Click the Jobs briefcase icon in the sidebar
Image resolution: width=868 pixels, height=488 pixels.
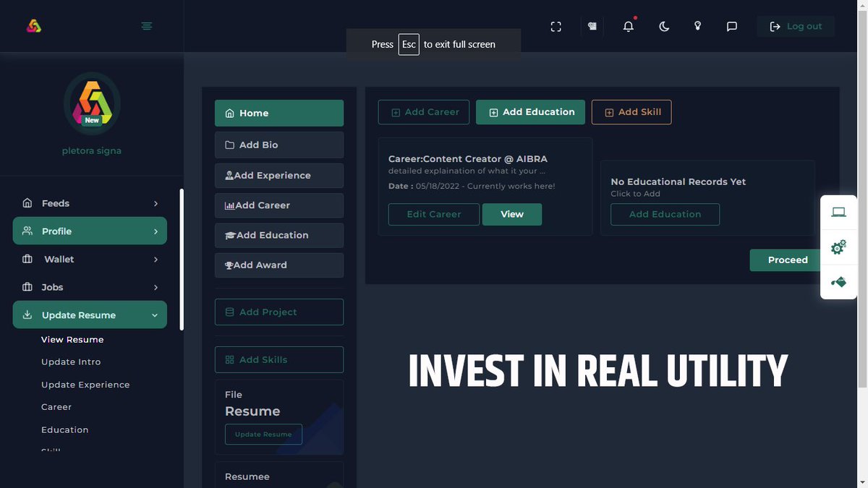coord(27,287)
